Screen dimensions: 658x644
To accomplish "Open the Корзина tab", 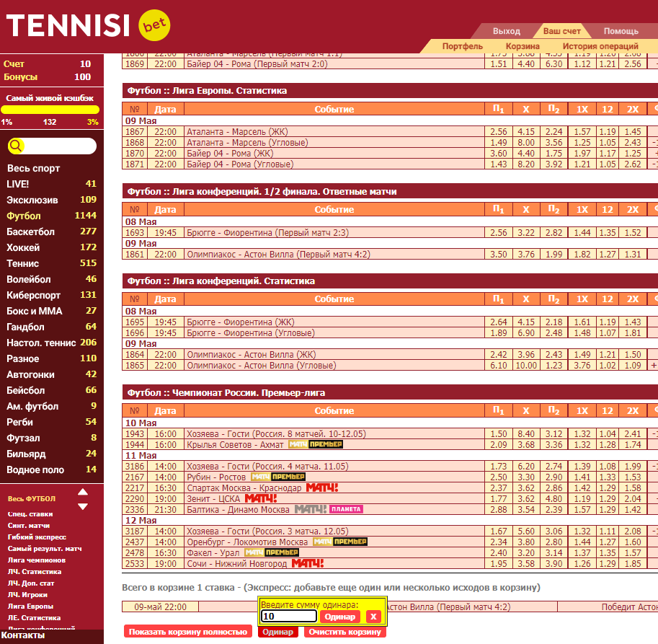I will [523, 45].
